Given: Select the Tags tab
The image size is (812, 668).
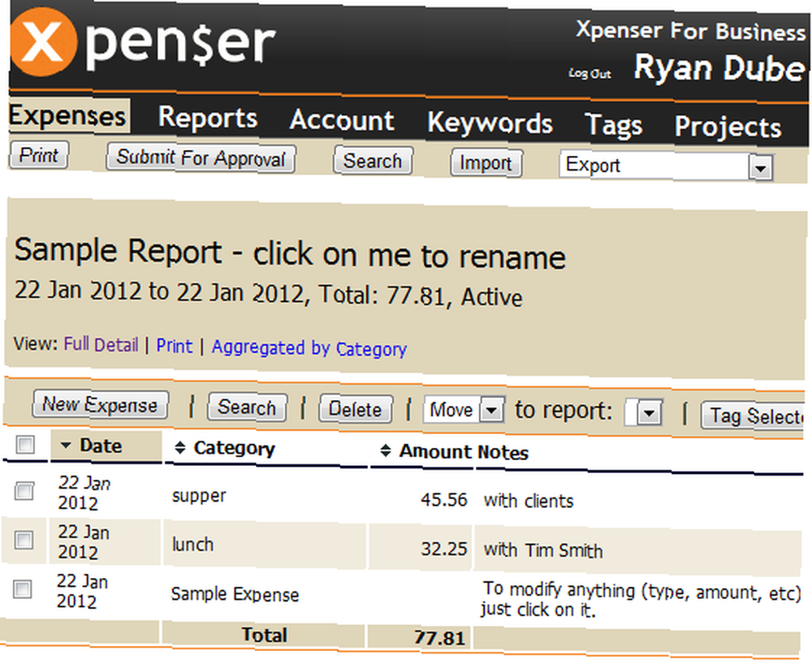Looking at the screenshot, I should [614, 125].
